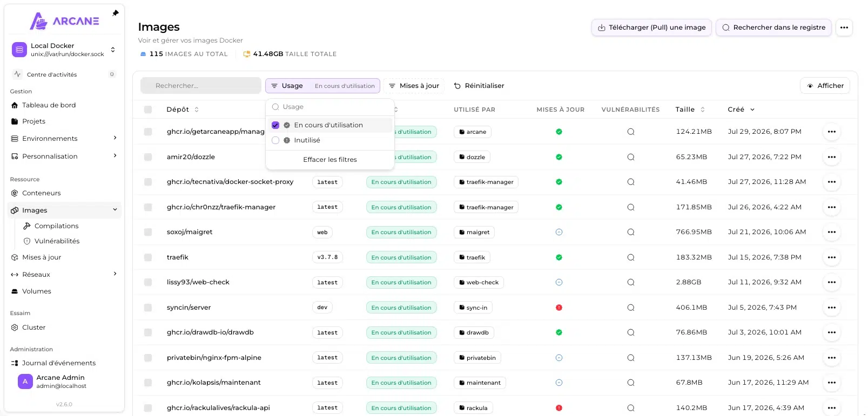Viewport: 868px width, 416px height.
Task: Open the Mises à jour filter
Action: click(x=414, y=86)
